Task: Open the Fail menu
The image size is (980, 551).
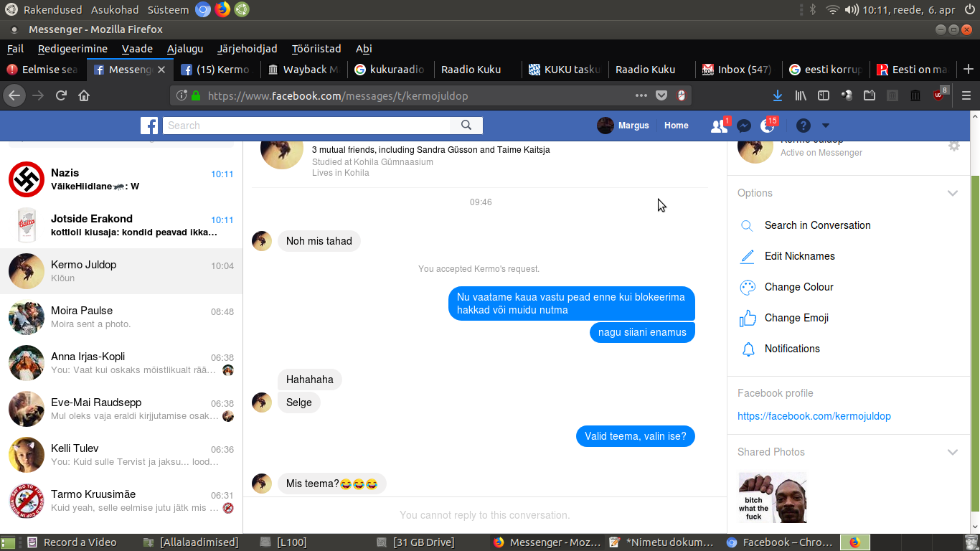Action: pyautogui.click(x=15, y=49)
